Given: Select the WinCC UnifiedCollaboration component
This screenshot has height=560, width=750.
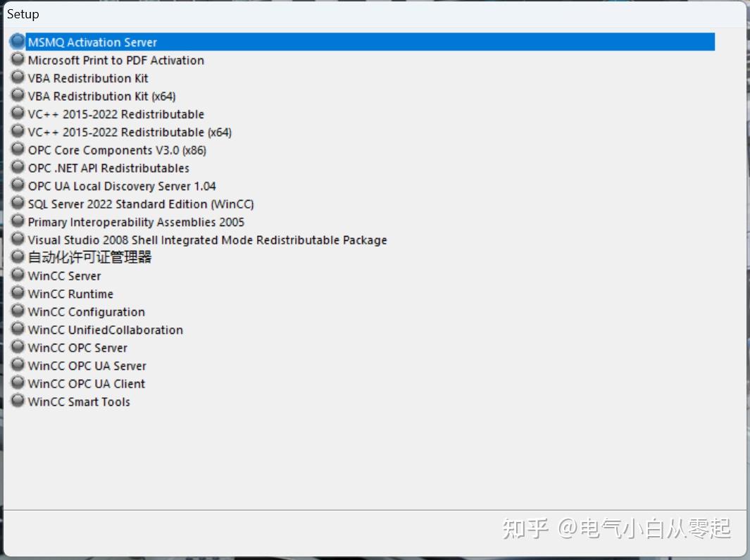Looking at the screenshot, I should coord(105,329).
